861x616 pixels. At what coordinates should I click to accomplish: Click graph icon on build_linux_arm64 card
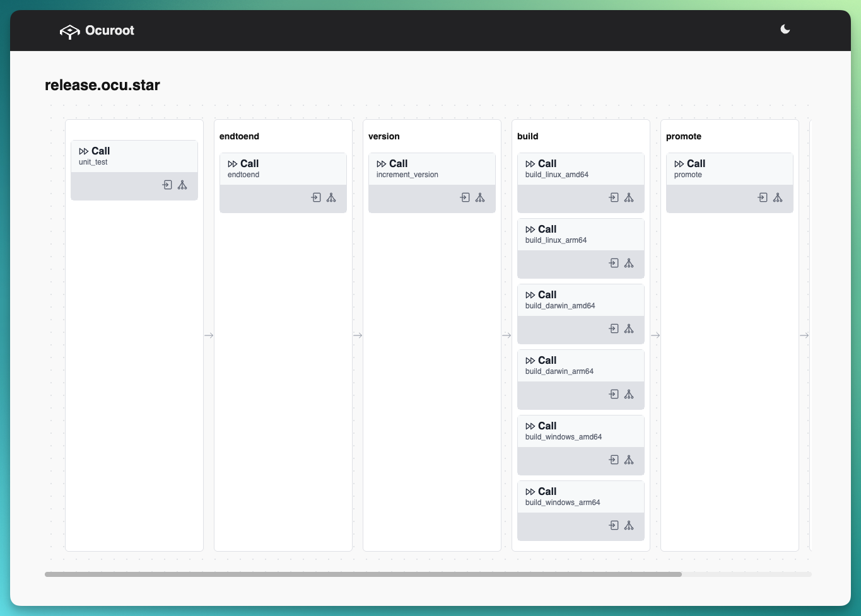(629, 263)
